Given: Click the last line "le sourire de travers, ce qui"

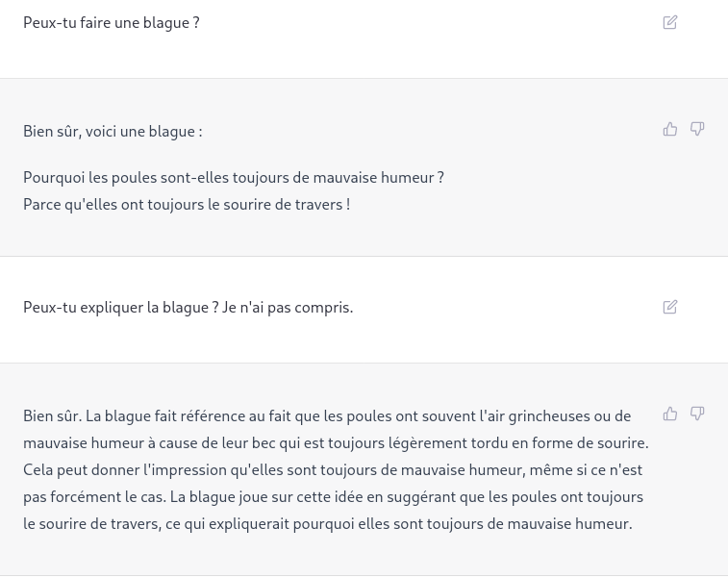Looking at the screenshot, I should [x=328, y=524].
